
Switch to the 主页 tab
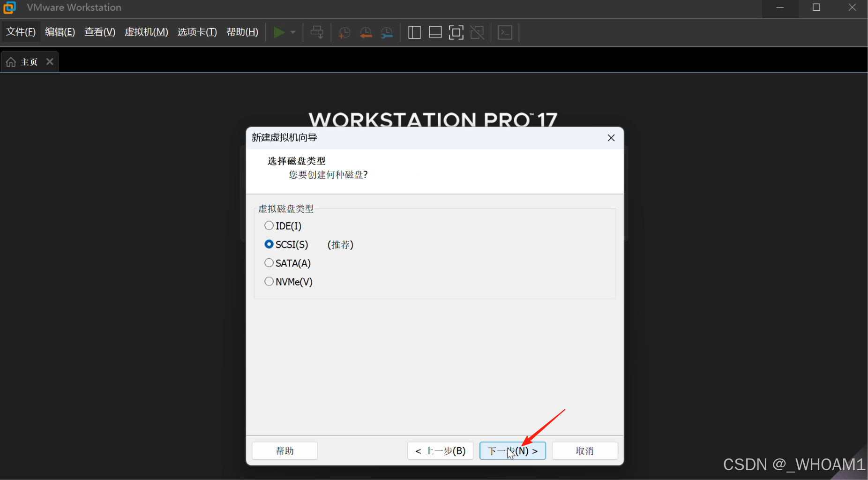point(30,62)
